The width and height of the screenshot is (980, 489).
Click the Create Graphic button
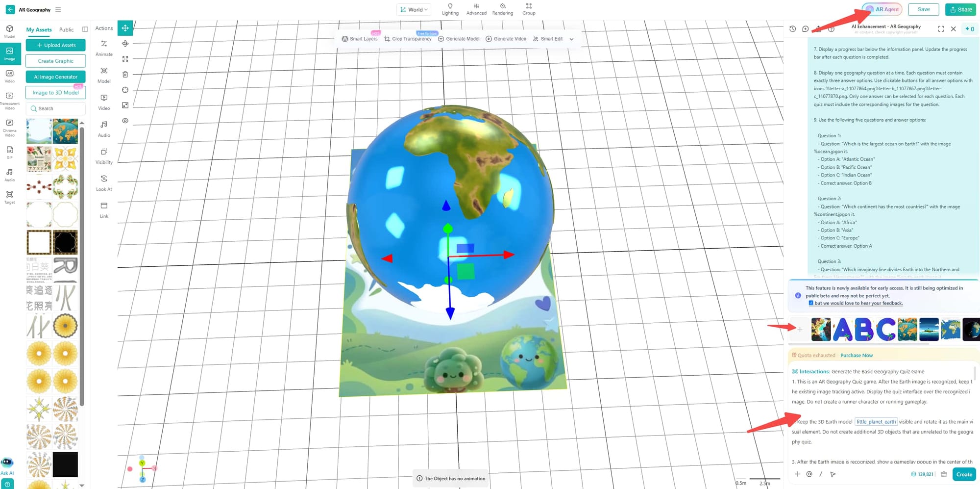coord(55,61)
